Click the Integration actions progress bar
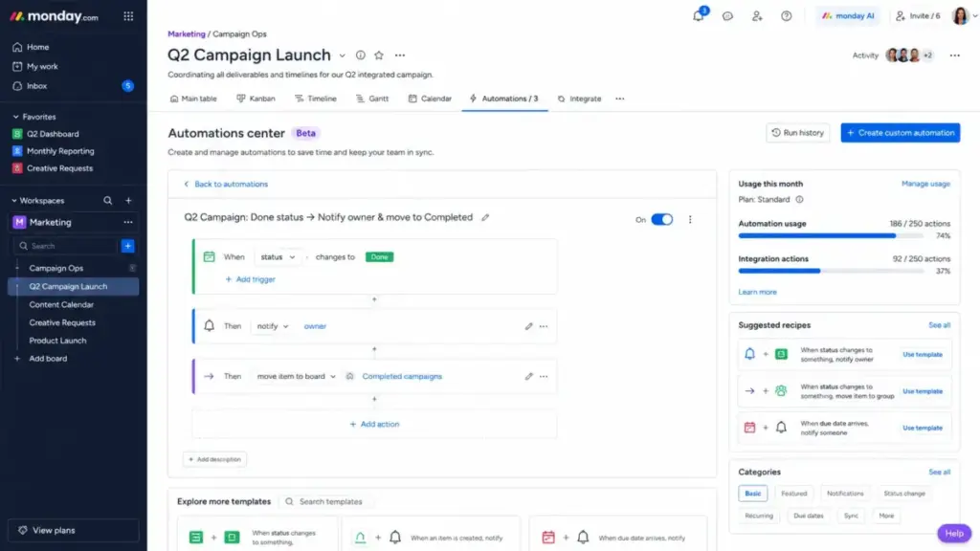This screenshot has height=551, width=980. point(830,271)
